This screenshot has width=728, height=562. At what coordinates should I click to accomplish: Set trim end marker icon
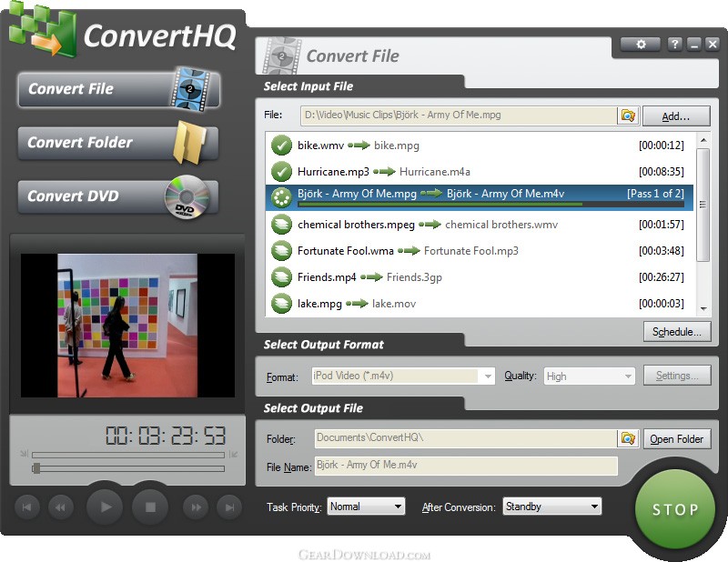pos(233,454)
